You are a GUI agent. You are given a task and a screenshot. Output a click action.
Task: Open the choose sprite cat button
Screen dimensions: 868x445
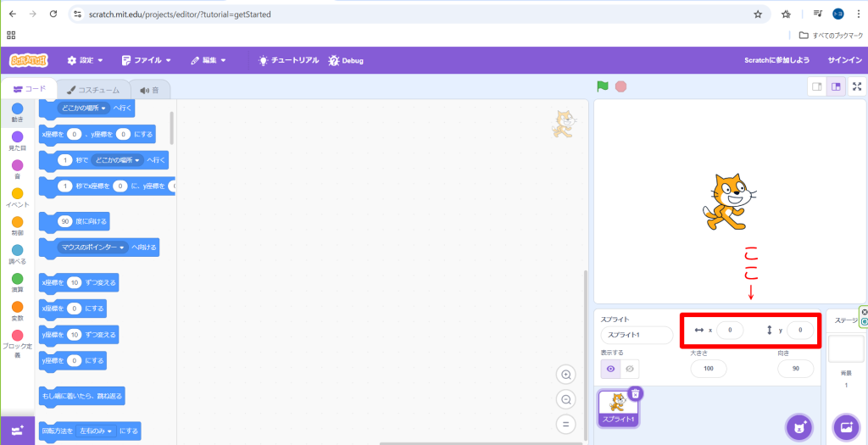click(798, 426)
